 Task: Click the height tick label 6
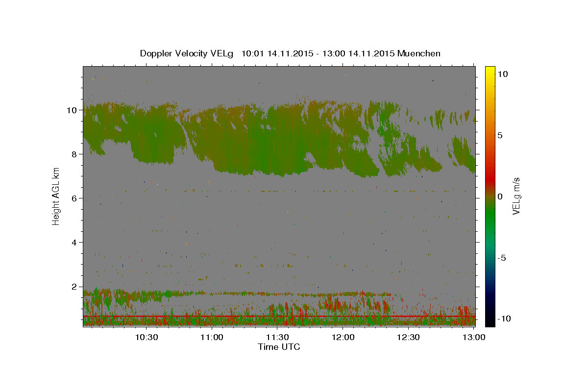(74, 198)
